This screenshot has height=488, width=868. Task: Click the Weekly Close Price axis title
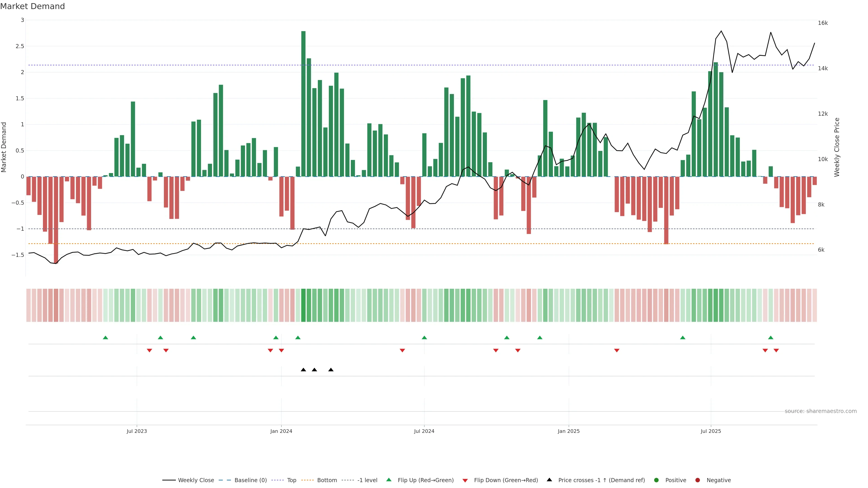[x=837, y=147]
